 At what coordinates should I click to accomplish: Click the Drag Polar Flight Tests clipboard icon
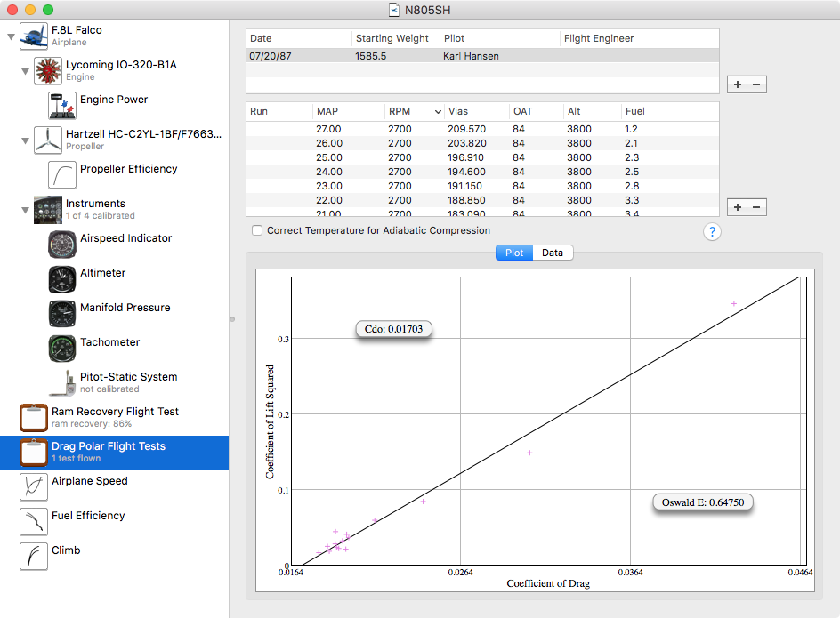click(x=34, y=453)
